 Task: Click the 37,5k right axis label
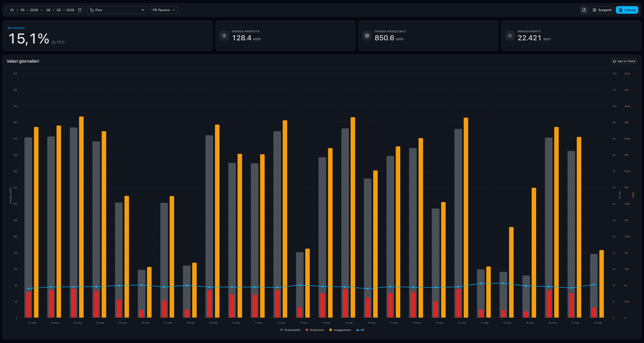(x=627, y=74)
